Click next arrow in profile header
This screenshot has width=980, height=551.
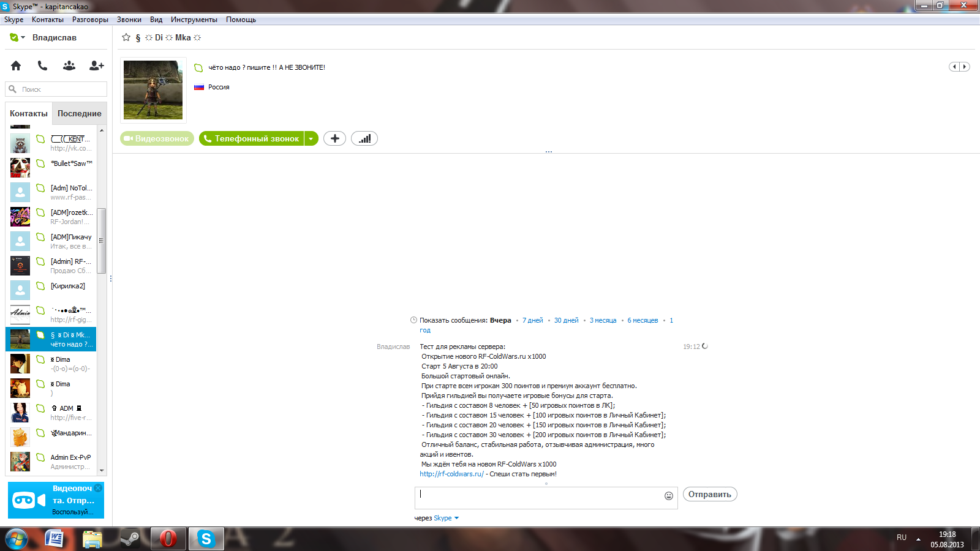pos(965,67)
